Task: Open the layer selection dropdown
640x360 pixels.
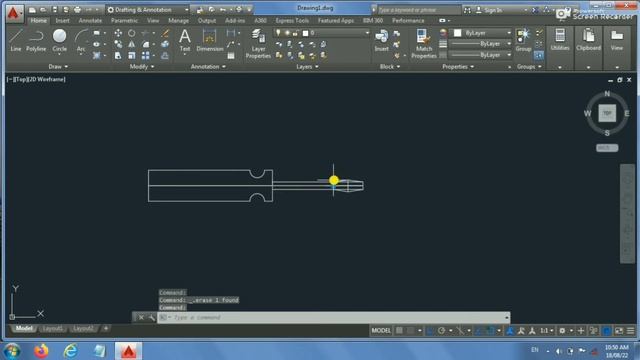Action: (x=322, y=33)
